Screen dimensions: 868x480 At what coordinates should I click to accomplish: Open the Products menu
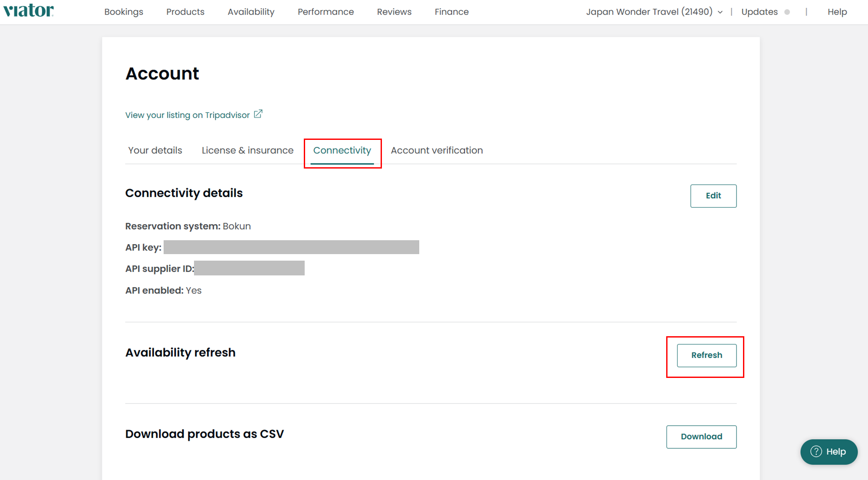pyautogui.click(x=185, y=12)
